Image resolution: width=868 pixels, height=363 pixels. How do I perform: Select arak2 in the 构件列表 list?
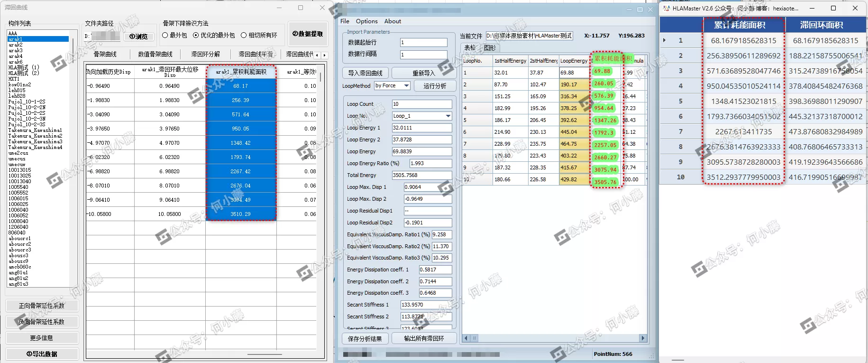click(x=16, y=45)
